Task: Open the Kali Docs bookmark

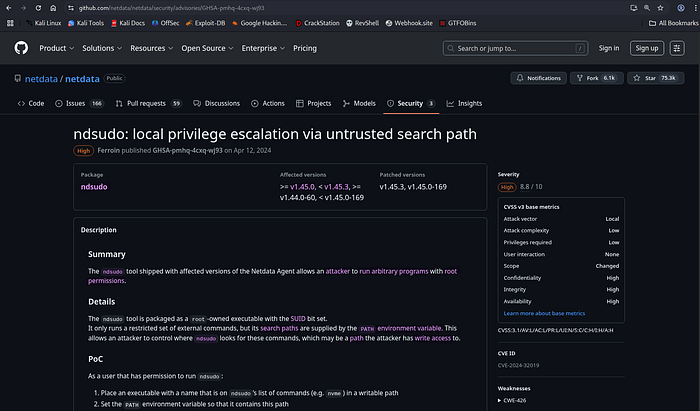Action: click(128, 23)
